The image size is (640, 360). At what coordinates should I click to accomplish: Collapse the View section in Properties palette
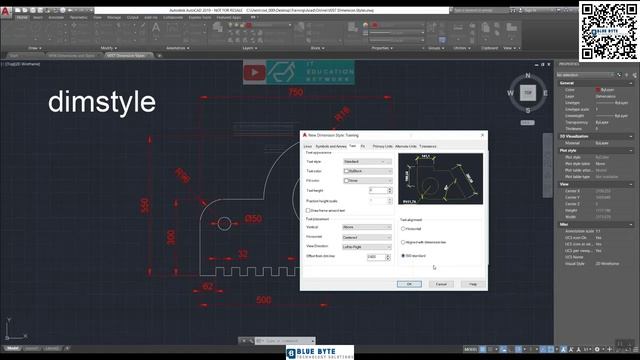coord(631,184)
